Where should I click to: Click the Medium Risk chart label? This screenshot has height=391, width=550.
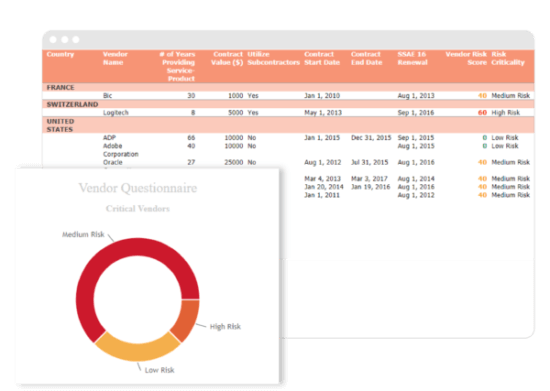point(83,234)
